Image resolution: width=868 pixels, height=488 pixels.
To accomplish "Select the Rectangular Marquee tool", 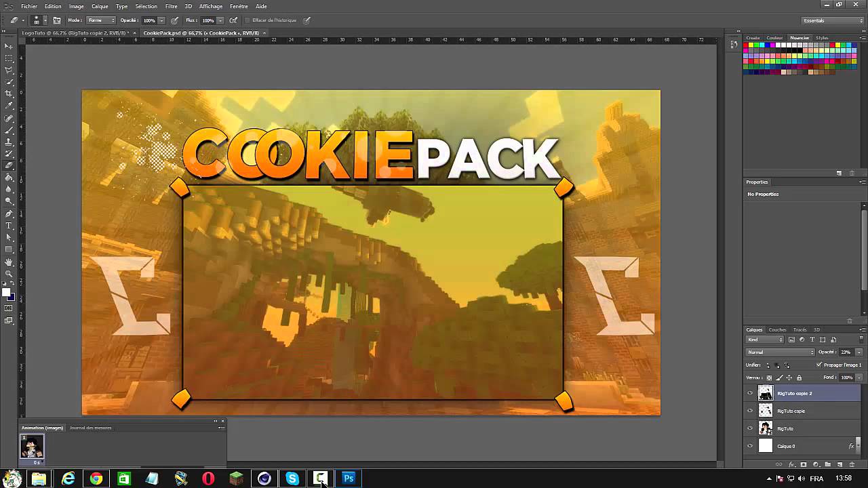I will 9,58.
